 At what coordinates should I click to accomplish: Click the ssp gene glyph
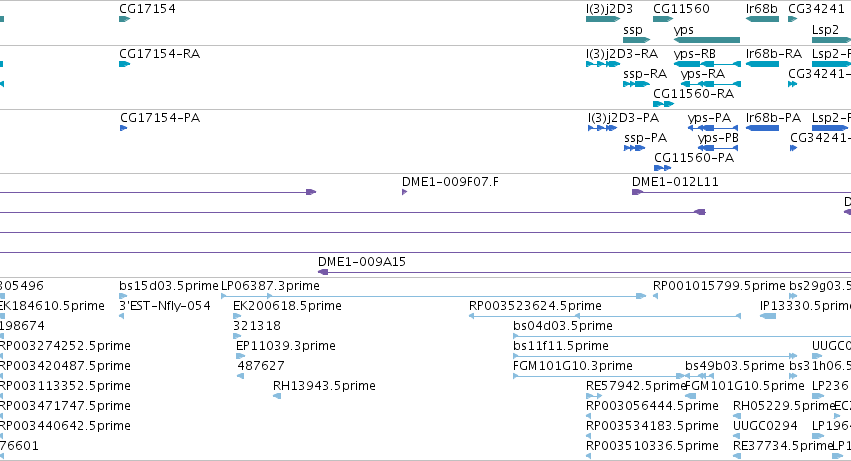pyautogui.click(x=637, y=40)
